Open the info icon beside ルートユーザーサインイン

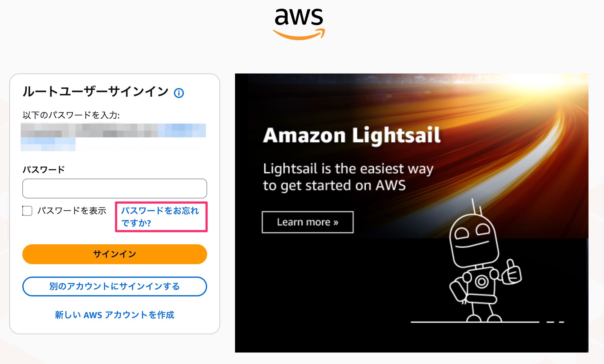[x=179, y=93]
